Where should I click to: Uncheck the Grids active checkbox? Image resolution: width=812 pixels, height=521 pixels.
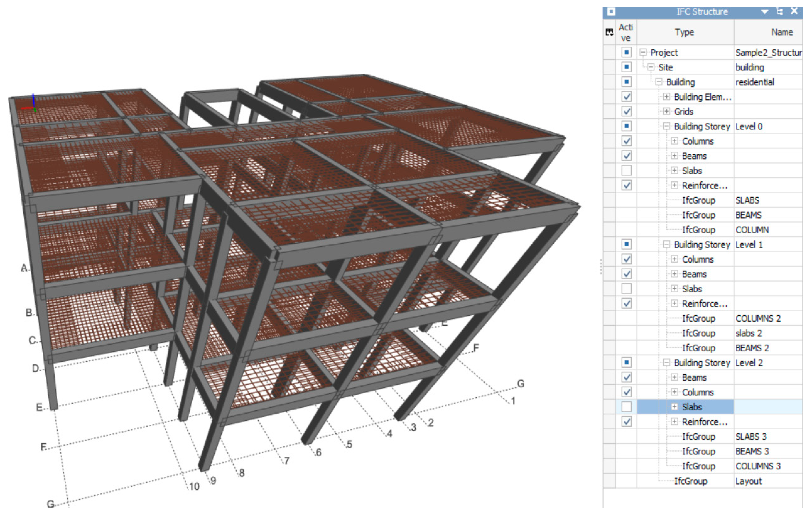[x=626, y=111]
